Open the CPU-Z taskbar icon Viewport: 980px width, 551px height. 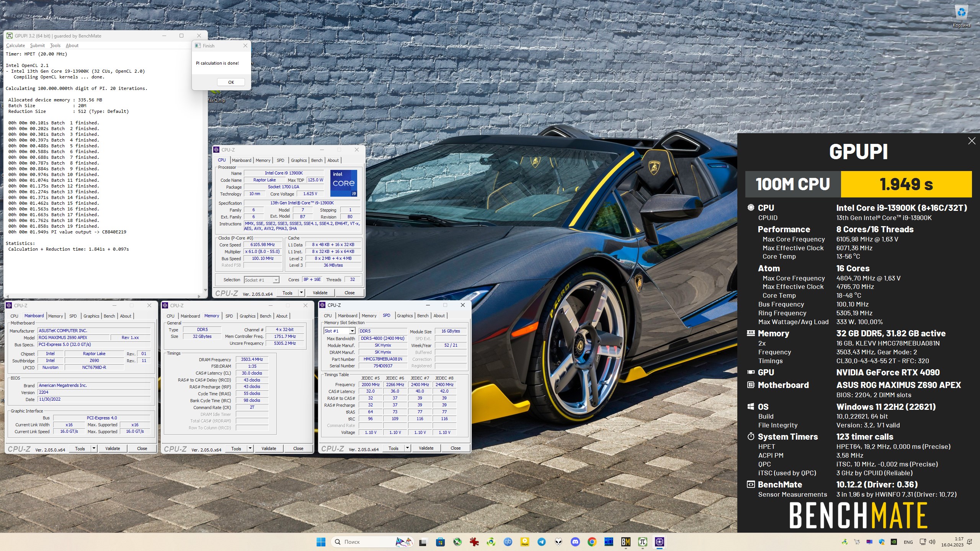tap(660, 542)
